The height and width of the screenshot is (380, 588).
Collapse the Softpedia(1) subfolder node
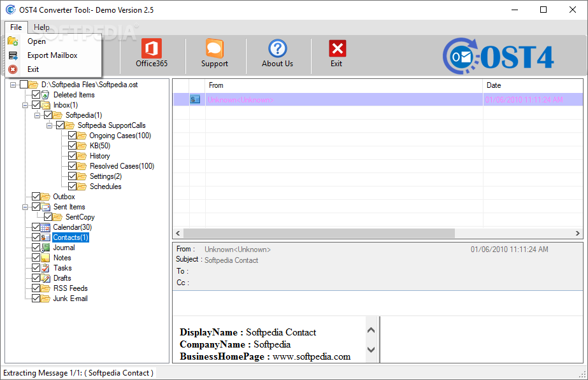coord(37,115)
